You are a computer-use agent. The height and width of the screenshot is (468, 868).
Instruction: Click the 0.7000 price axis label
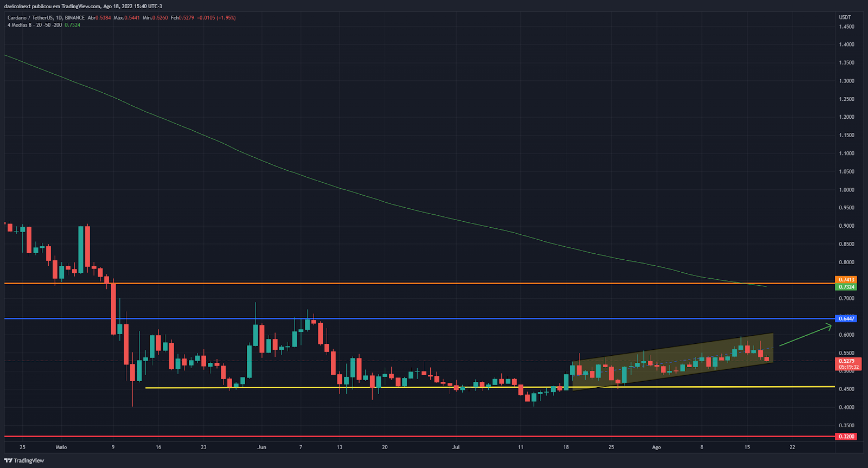pyautogui.click(x=846, y=298)
